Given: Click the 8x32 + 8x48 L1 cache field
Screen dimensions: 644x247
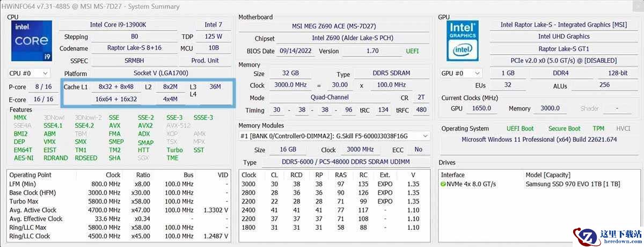Looking at the screenshot, I should 116,86.
